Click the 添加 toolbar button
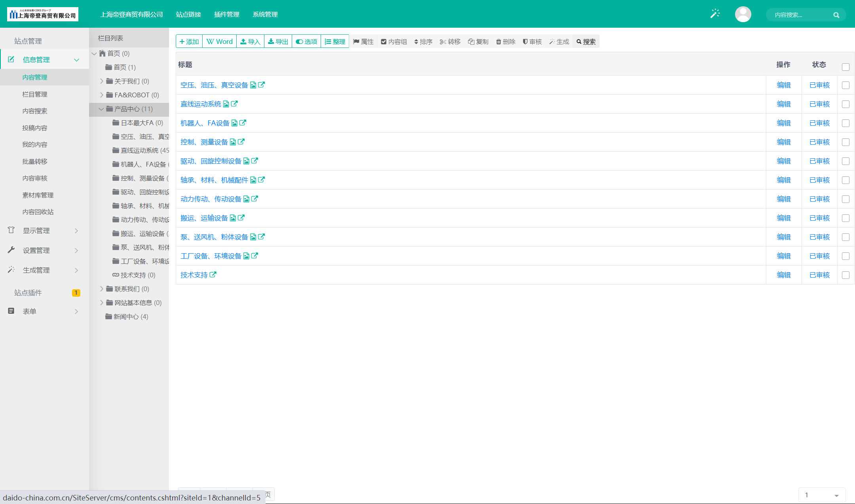Image resolution: width=855 pixels, height=504 pixels. click(189, 42)
